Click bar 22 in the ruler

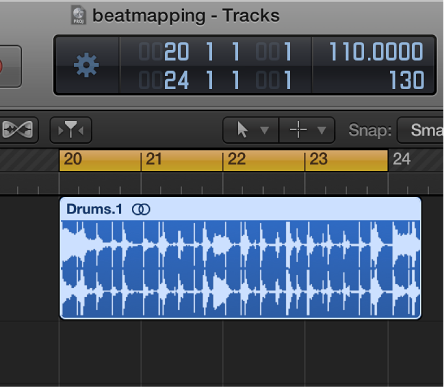tap(236, 159)
